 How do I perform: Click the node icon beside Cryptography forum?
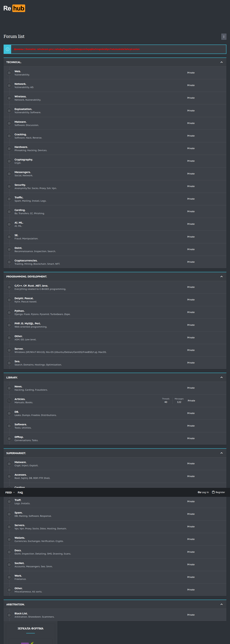(x=9, y=161)
